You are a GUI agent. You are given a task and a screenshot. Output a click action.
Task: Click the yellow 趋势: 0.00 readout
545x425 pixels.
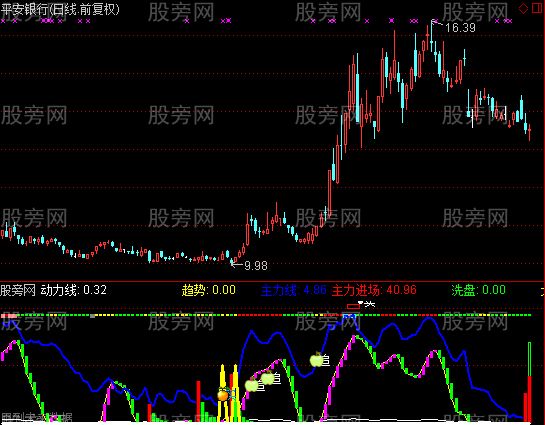[209, 290]
